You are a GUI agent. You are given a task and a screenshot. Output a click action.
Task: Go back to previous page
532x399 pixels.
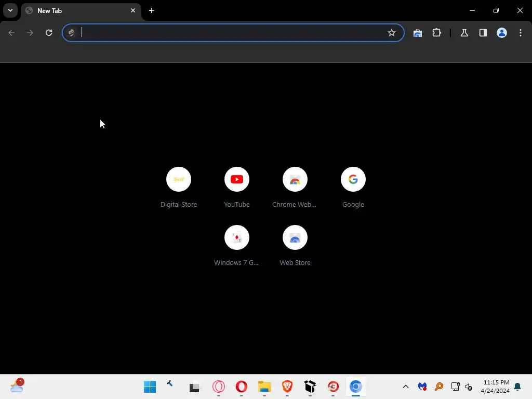(x=11, y=33)
